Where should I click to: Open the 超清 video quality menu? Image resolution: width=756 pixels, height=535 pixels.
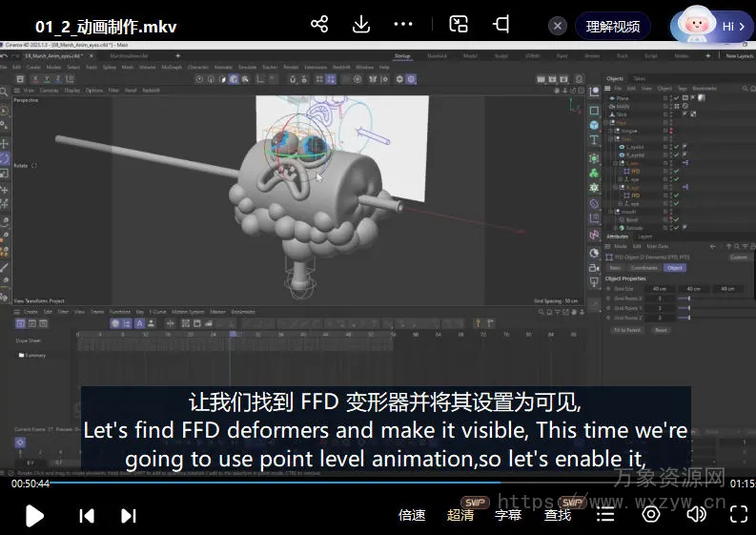pyautogui.click(x=460, y=515)
